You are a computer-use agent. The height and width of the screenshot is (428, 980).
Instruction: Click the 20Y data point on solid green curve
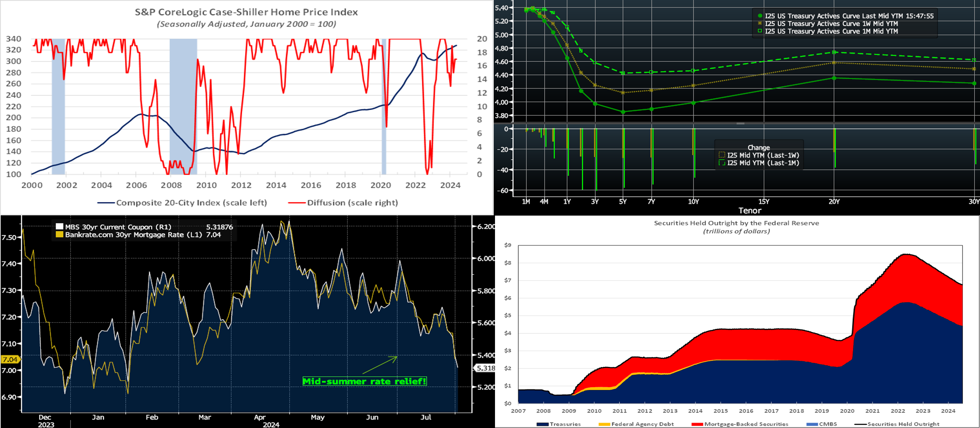[x=834, y=78]
